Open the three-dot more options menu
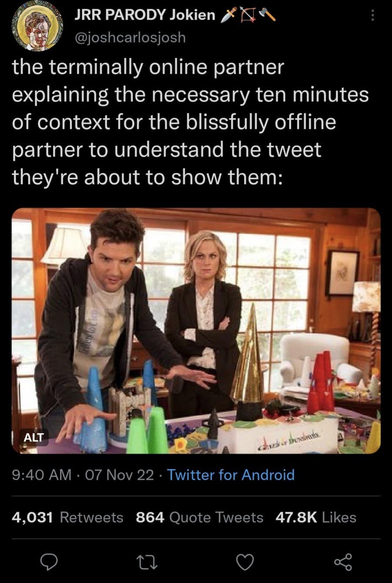 (x=372, y=16)
